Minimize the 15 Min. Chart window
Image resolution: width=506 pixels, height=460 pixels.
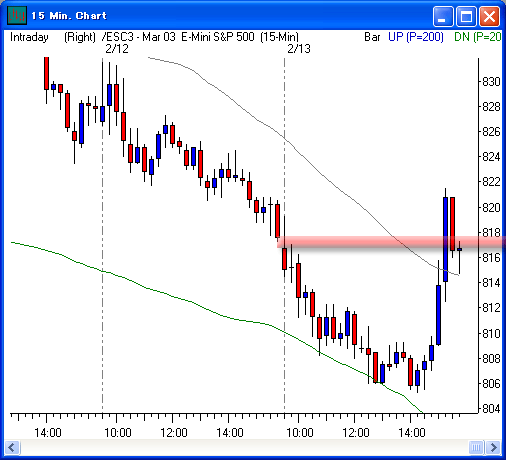pos(443,16)
